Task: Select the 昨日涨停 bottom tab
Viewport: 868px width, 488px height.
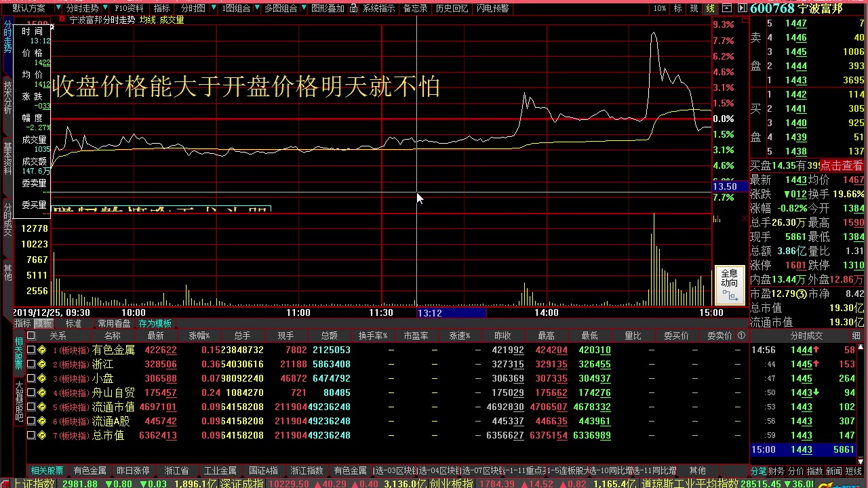Action: pyautogui.click(x=133, y=470)
